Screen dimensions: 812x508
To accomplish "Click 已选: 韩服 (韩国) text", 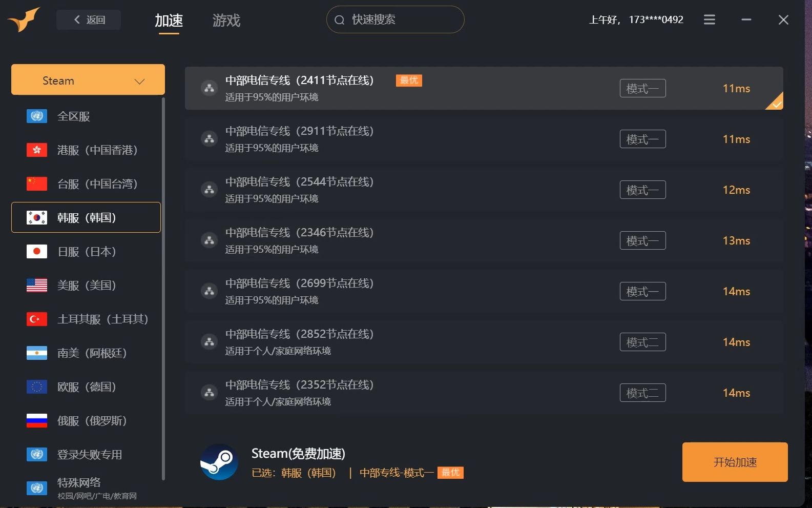I will point(294,473).
